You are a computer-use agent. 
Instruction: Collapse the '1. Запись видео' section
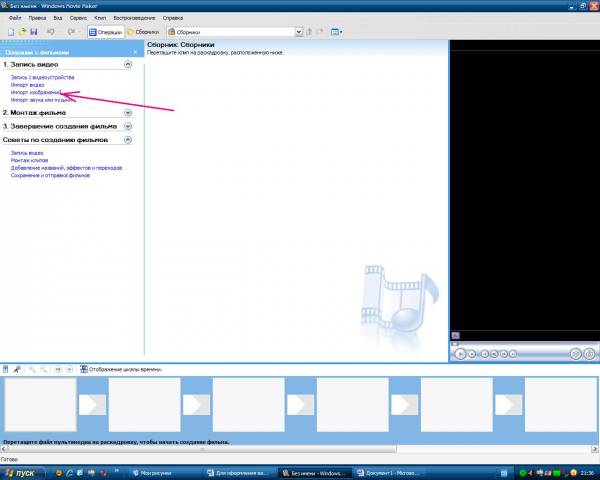click(128, 64)
